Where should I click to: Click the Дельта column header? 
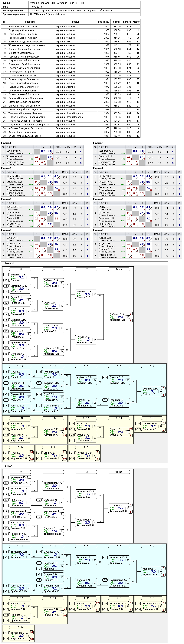pyautogui.click(x=127, y=22)
